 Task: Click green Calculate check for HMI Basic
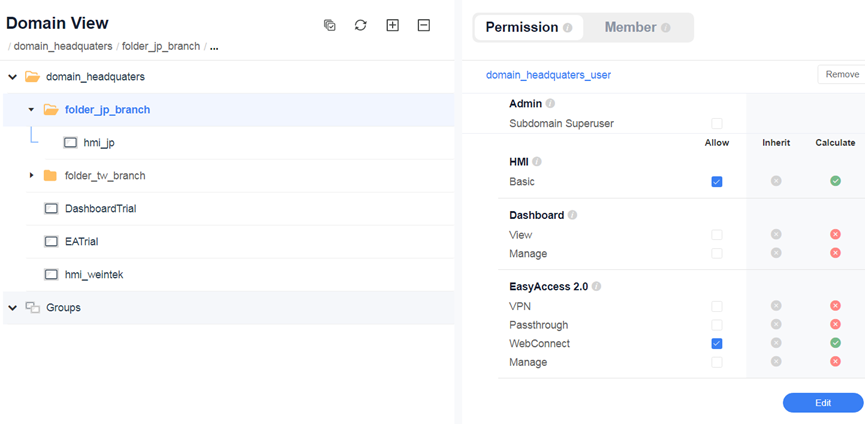835,181
